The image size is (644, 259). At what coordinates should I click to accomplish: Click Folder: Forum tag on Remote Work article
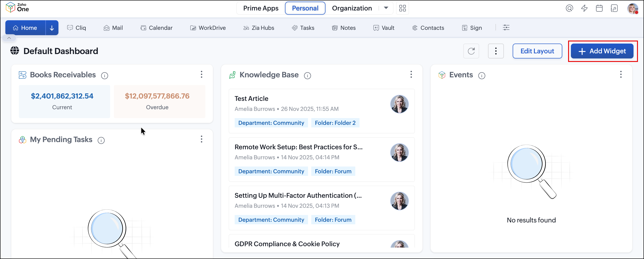point(333,171)
